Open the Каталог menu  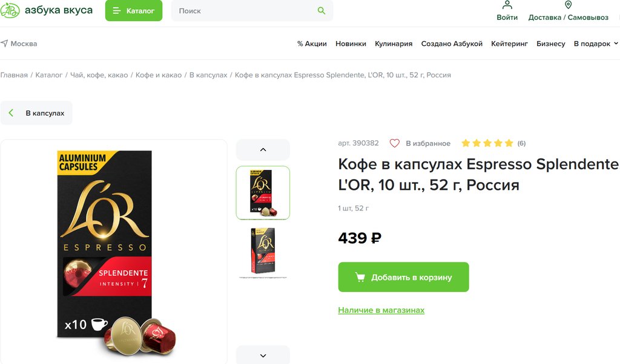(134, 11)
